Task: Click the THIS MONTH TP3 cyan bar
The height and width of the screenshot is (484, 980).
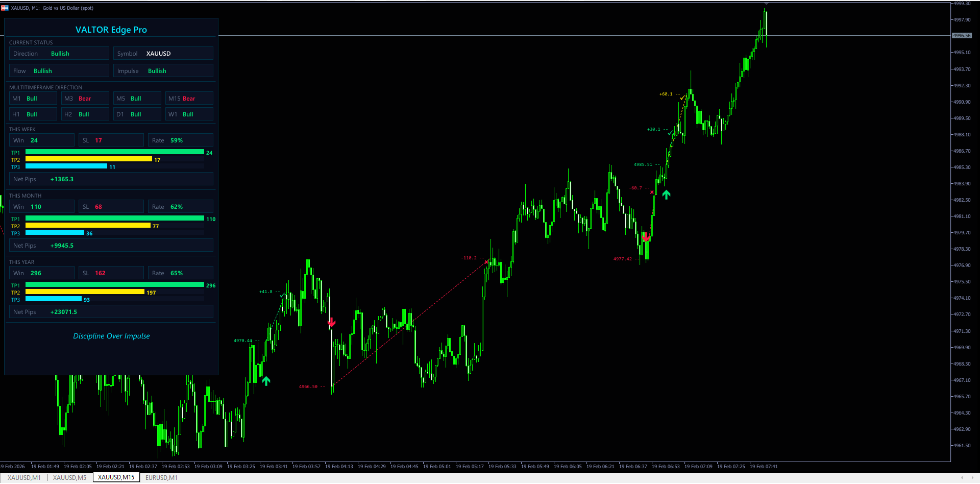Action: (x=55, y=233)
